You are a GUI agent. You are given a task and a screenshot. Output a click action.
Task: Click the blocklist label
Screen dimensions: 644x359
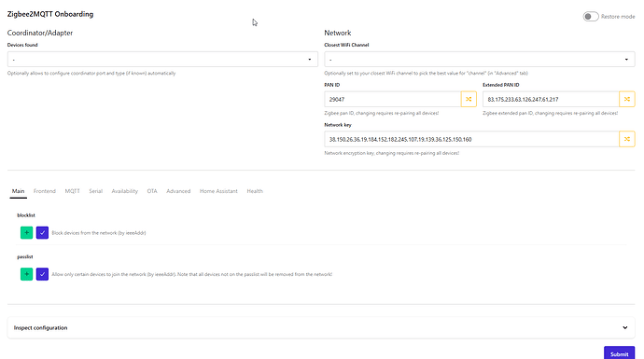click(26, 215)
